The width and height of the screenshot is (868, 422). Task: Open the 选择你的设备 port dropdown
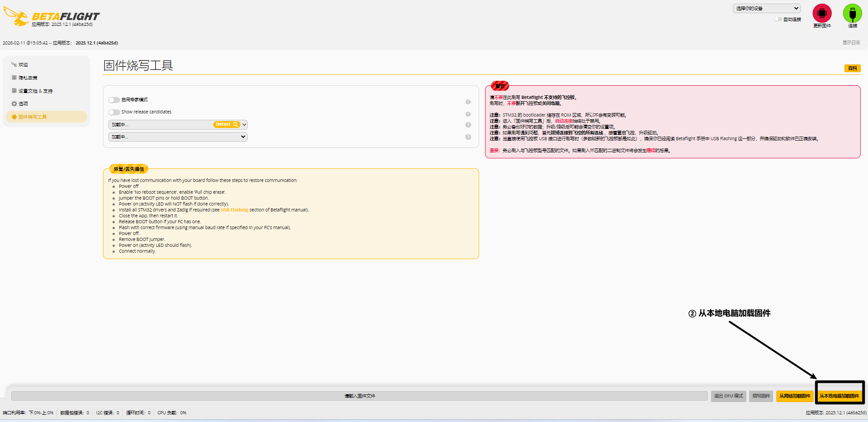pos(766,8)
